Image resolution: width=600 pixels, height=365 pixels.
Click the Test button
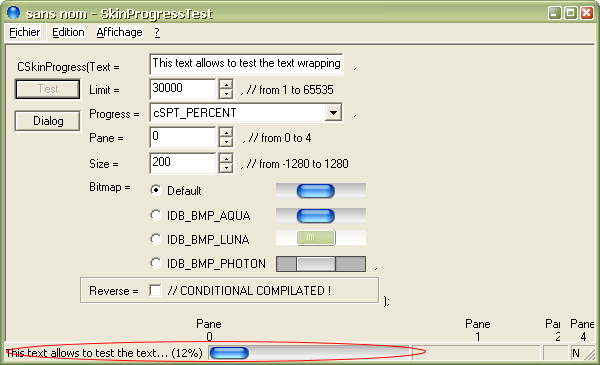click(x=48, y=89)
